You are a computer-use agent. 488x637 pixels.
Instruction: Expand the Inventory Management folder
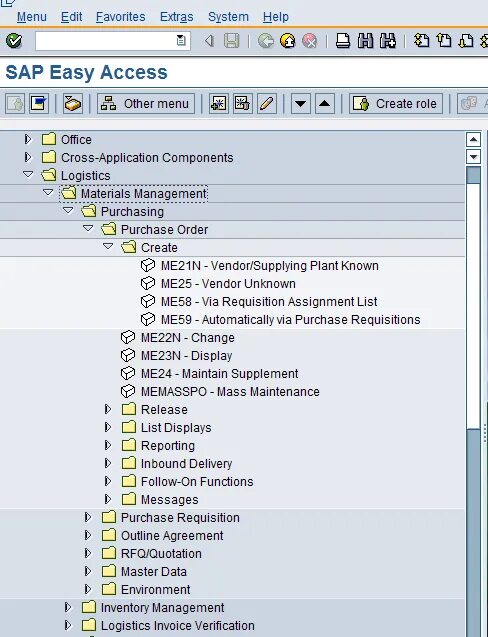(x=68, y=607)
